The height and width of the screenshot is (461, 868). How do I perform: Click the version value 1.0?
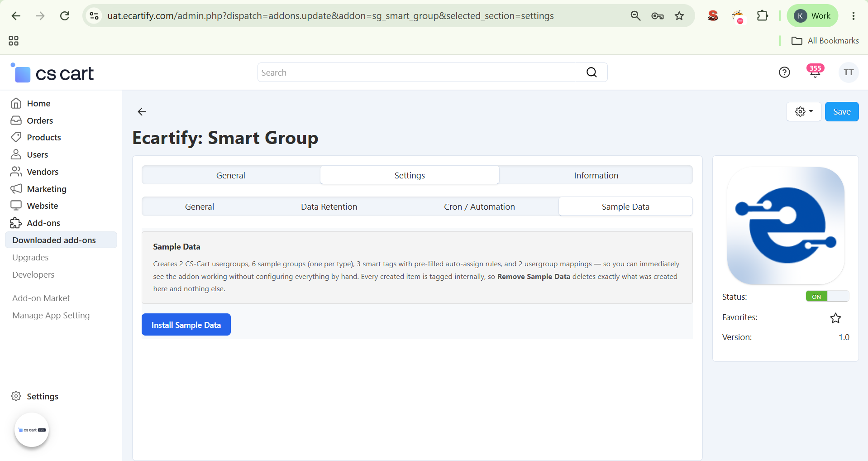click(x=844, y=337)
